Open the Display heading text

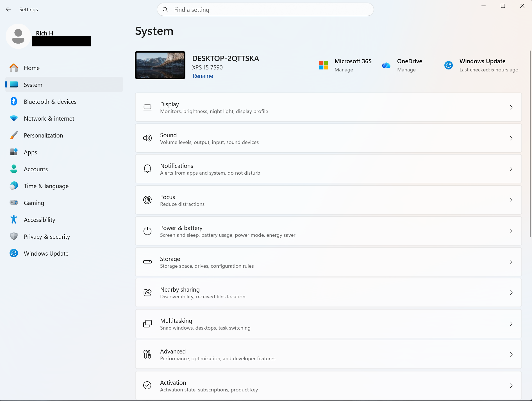(169, 104)
